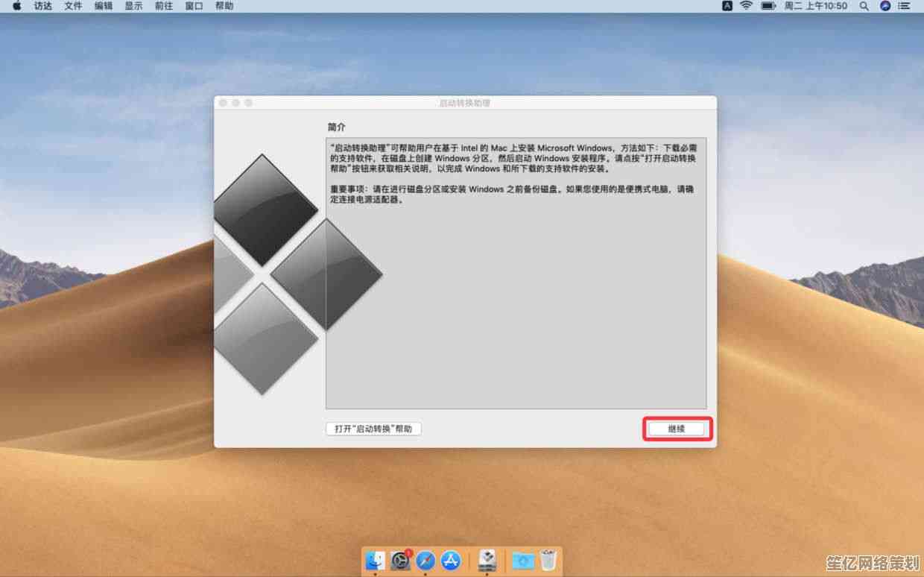Open the 文件 (File) menu
Image resolution: width=924 pixels, height=577 pixels.
pyautogui.click(x=73, y=6)
